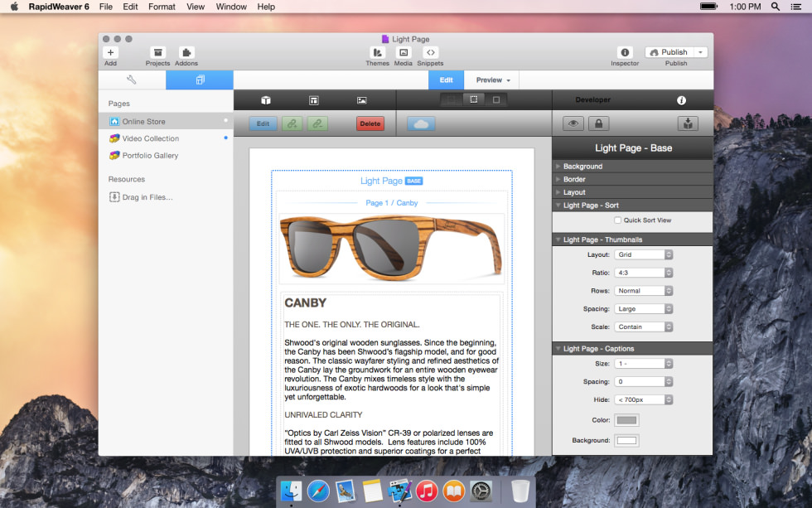This screenshot has width=812, height=508.
Task: Click the stacks cube library icon
Action: click(266, 100)
